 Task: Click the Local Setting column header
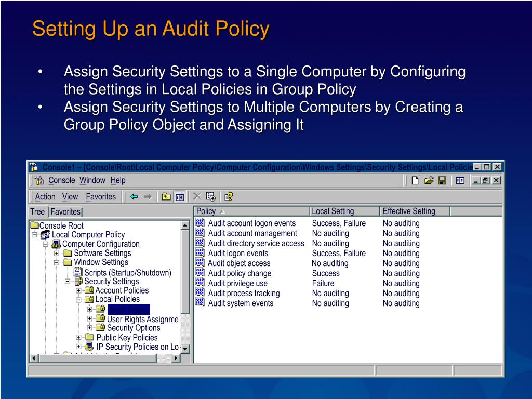[x=344, y=211]
